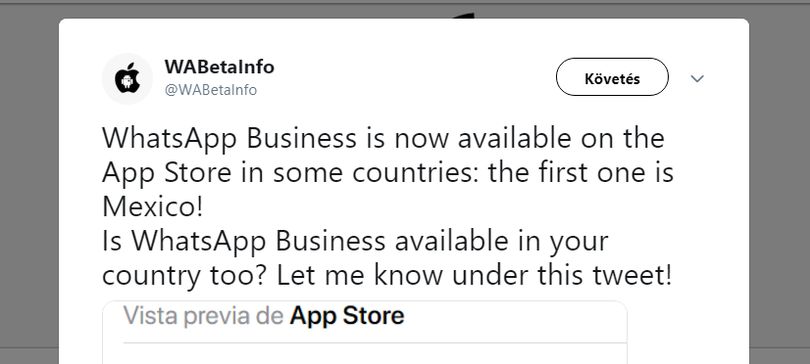Click 'Is WhatsApp Business available in your' line
This screenshot has width=810, height=364.
[x=355, y=242]
